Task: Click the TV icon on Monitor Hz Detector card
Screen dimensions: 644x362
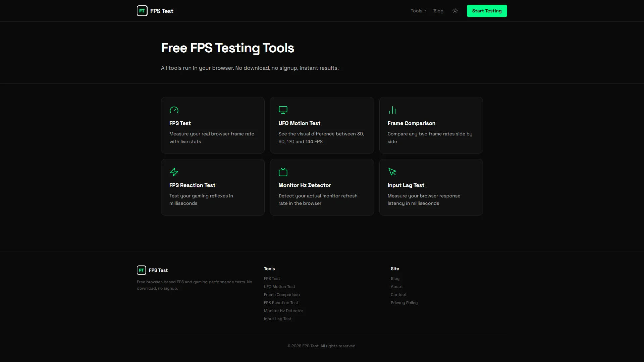Action: tap(283, 172)
